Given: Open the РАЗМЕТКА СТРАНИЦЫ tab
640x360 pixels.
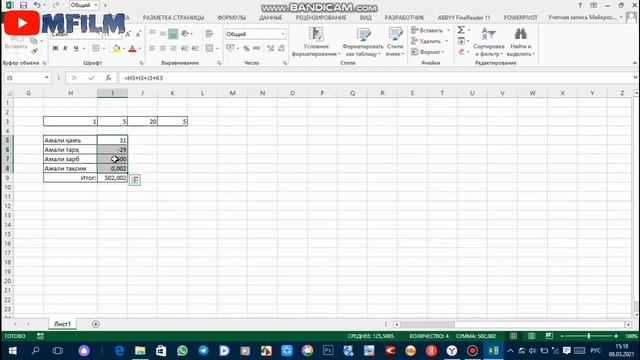Looking at the screenshot, I should (x=173, y=18).
